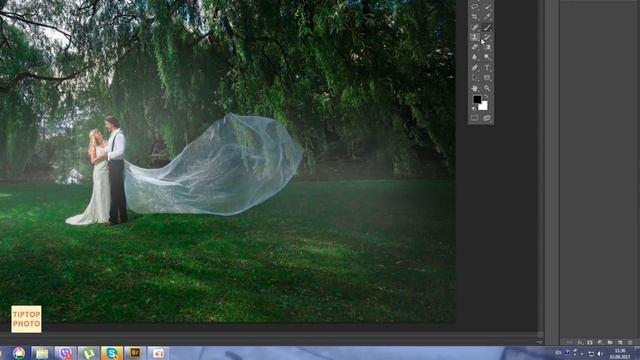
Task: Select the Dodge tool
Action: 487,58
